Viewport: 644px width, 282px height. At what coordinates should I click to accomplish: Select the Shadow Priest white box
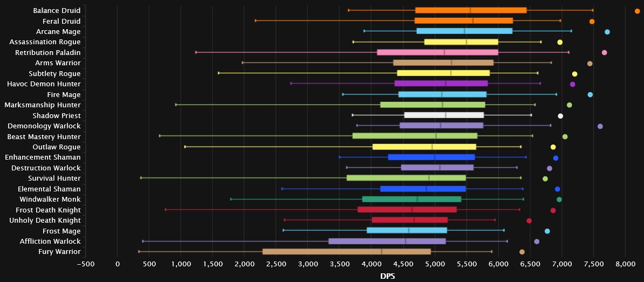pos(444,115)
